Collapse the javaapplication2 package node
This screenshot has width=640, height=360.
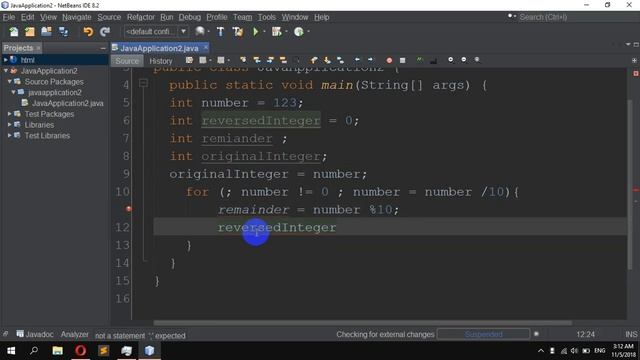(x=13, y=92)
